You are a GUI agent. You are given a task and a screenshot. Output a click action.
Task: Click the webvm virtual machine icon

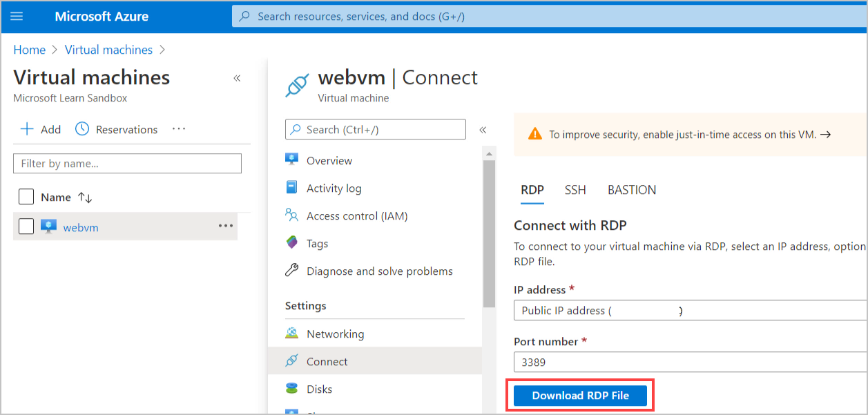click(48, 226)
